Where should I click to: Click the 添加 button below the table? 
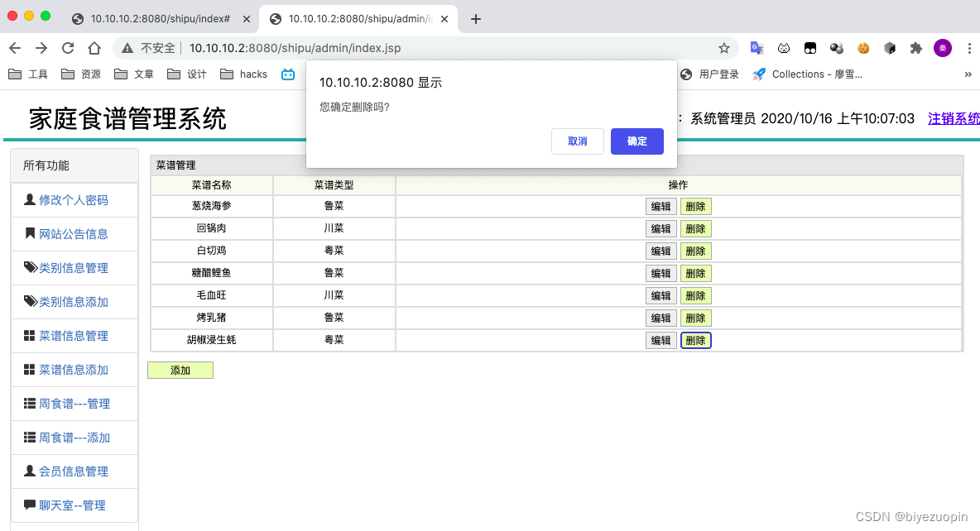click(180, 371)
